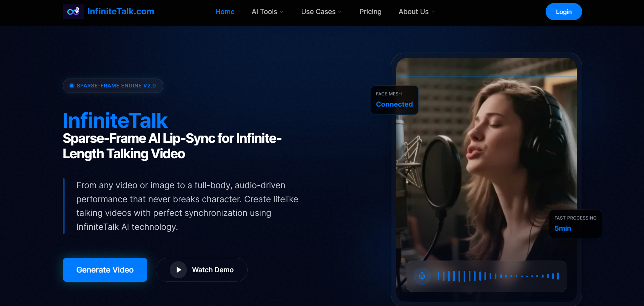This screenshot has width=644, height=306.
Task: Click the InfiniteTalk infinity logo icon
Action: pos(73,12)
